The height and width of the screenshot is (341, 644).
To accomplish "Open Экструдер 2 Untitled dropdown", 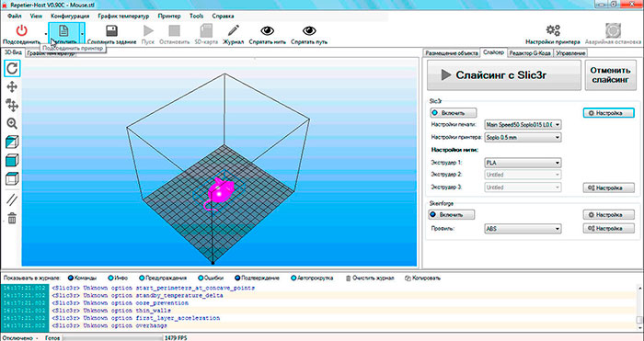I will (x=523, y=175).
